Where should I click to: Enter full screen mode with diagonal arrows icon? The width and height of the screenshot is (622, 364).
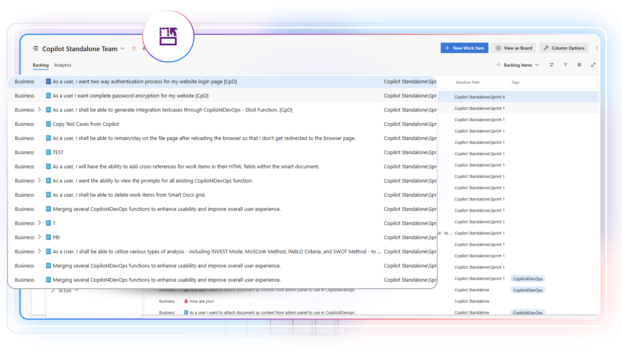593,65
